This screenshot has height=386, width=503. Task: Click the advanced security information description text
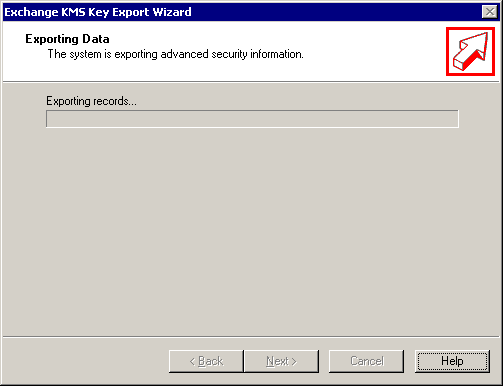[x=176, y=54]
